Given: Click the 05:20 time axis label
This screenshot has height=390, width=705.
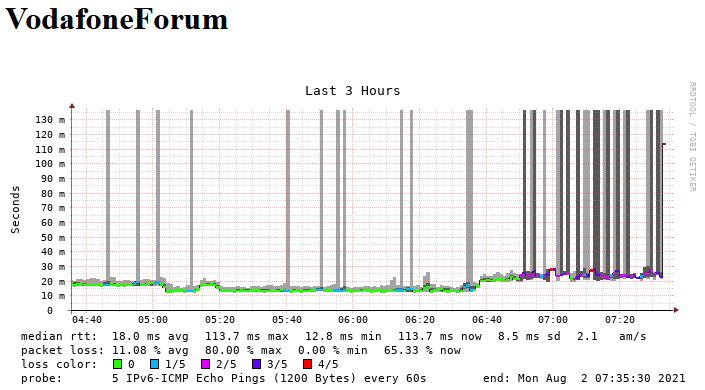Looking at the screenshot, I should point(220,320).
